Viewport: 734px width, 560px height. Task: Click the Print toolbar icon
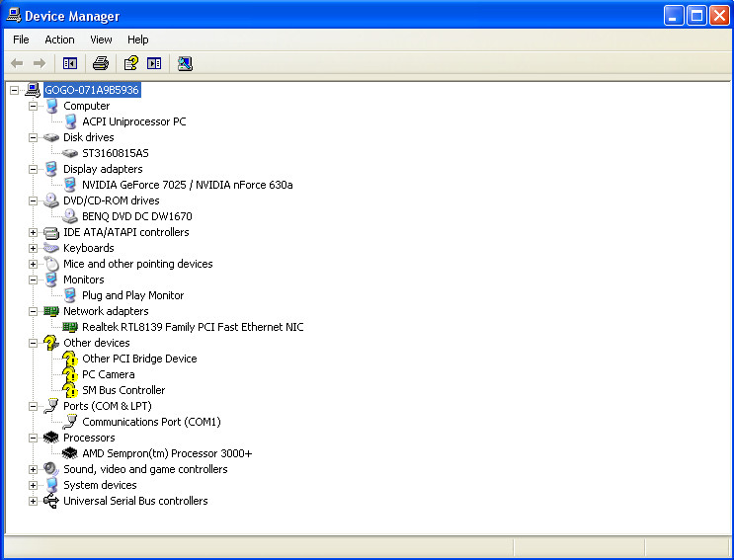[100, 63]
